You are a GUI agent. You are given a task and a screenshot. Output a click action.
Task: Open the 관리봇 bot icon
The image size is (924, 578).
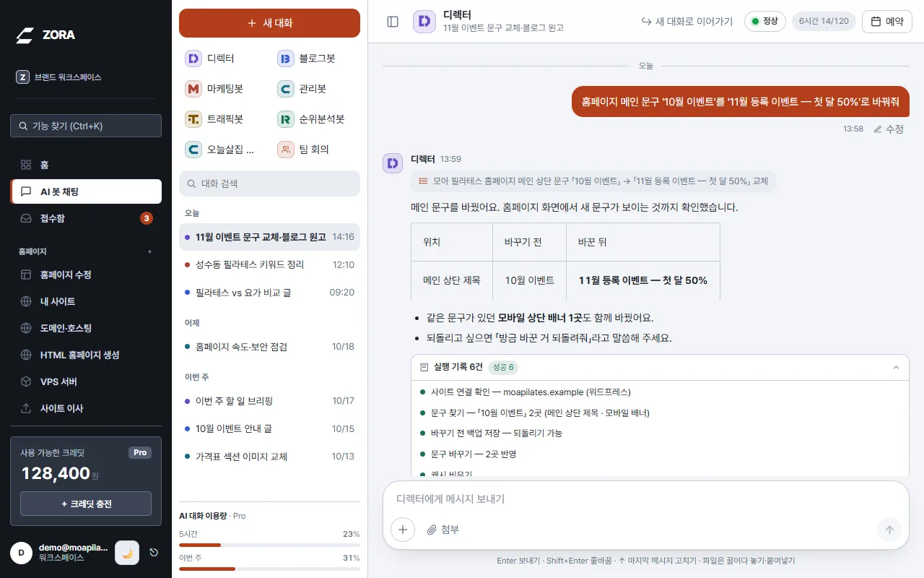[x=285, y=89]
